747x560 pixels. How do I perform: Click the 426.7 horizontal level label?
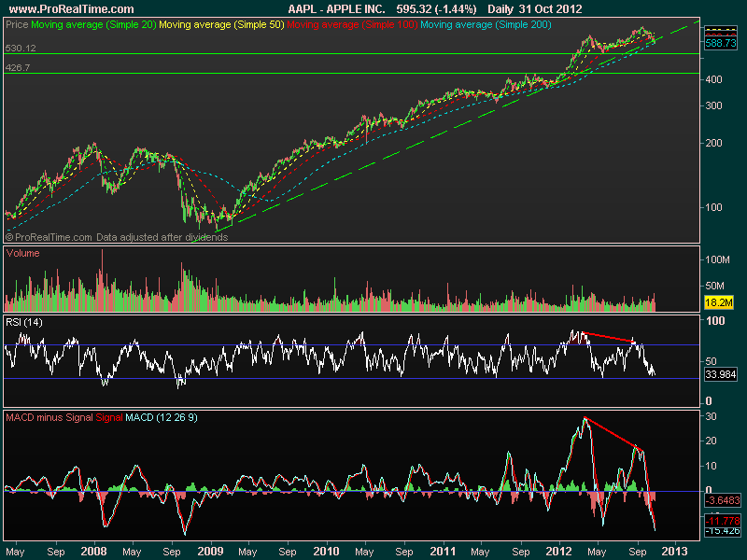18,67
